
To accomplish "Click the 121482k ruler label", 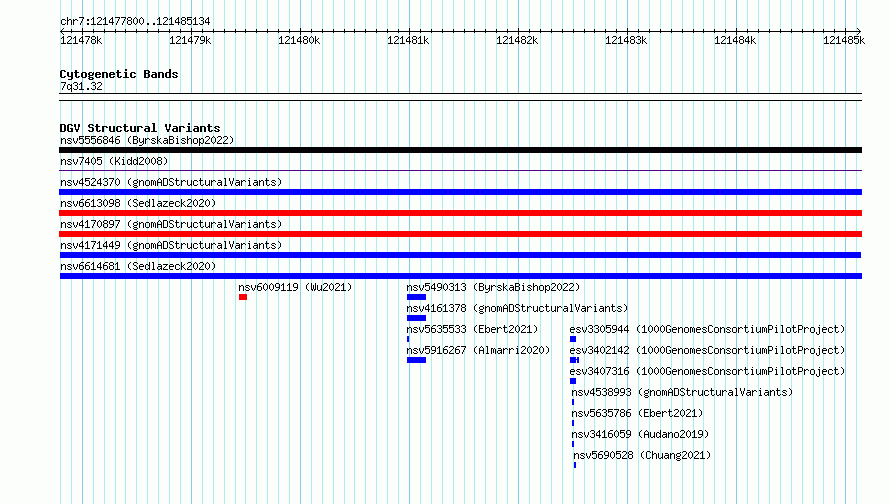I will [517, 40].
